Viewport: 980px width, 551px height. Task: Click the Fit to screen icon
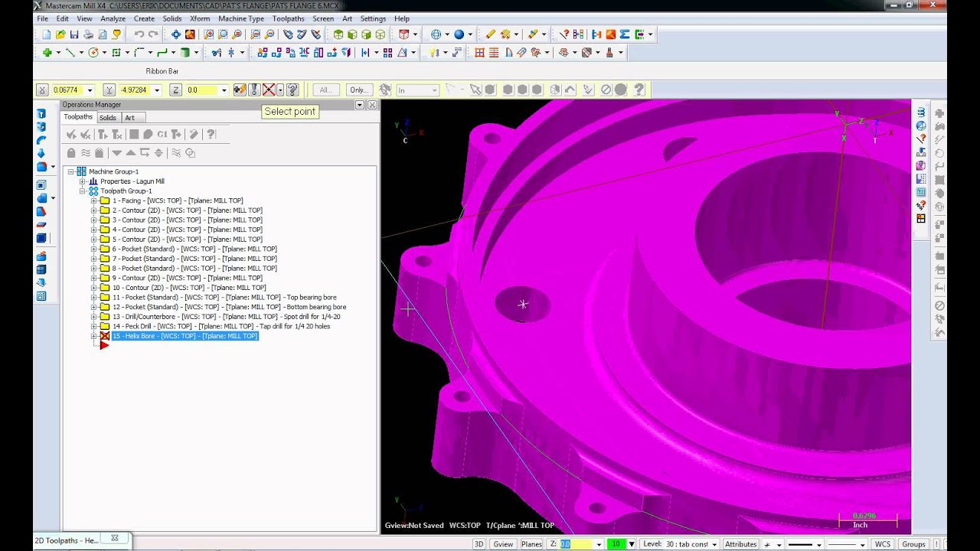176,34
